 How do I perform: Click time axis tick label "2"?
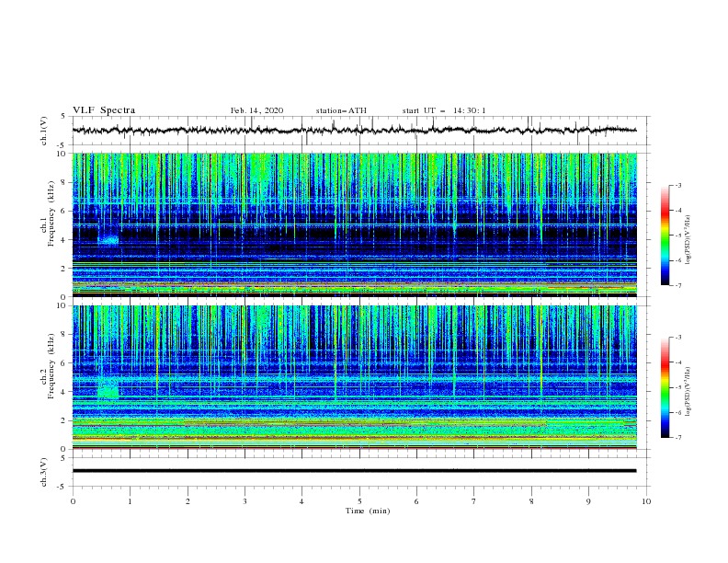188,501
